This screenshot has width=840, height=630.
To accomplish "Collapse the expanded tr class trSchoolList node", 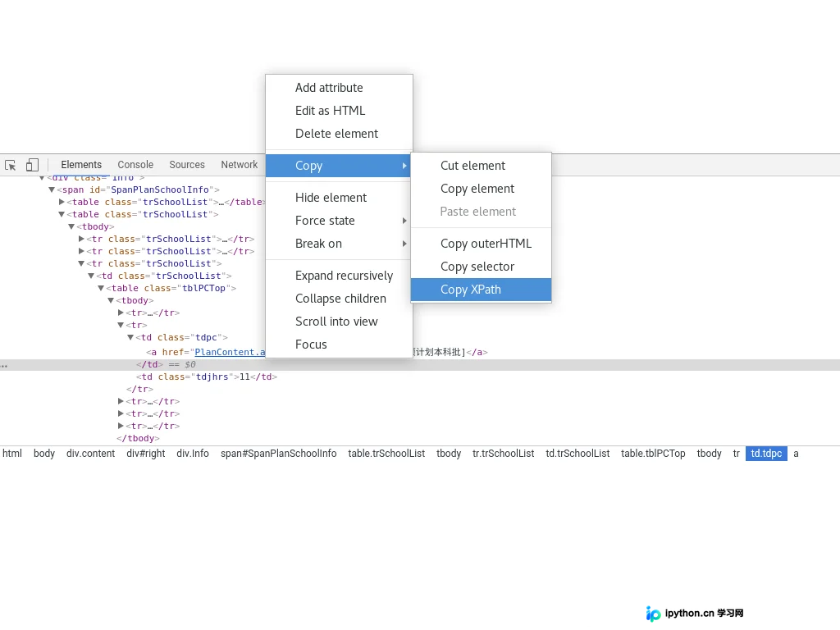I will [x=81, y=263].
